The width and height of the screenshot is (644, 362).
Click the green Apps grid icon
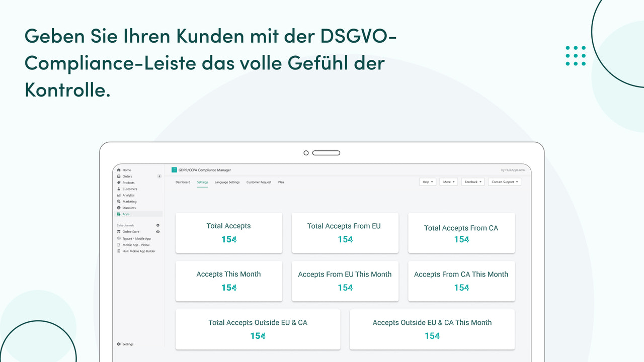[119, 214]
